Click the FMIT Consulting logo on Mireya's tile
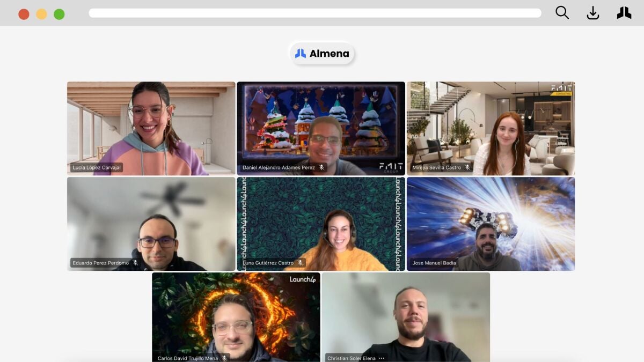Viewport: 644px width, 362px height. tap(561, 90)
